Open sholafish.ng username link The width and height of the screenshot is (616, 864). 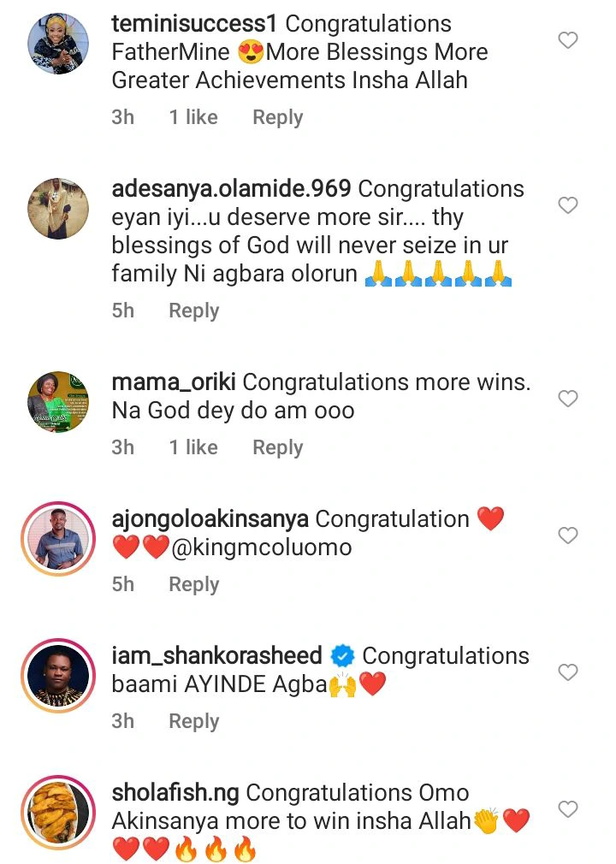pyautogui.click(x=175, y=793)
